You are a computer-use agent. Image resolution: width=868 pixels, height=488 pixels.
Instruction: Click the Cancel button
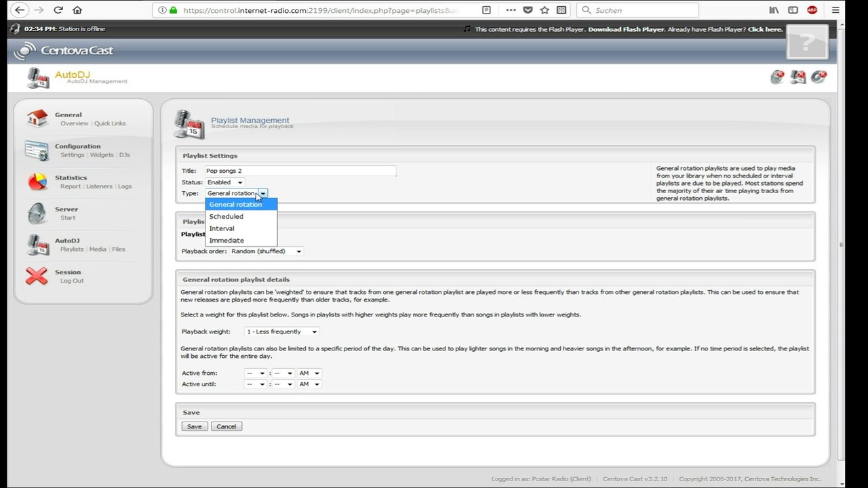(226, 426)
